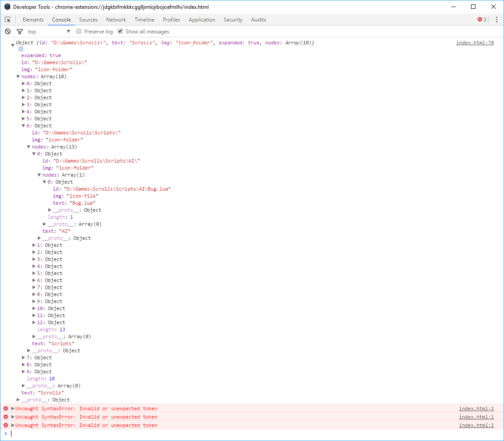Focus the console prompt input line
The height and width of the screenshot is (441, 504).
[254, 434]
